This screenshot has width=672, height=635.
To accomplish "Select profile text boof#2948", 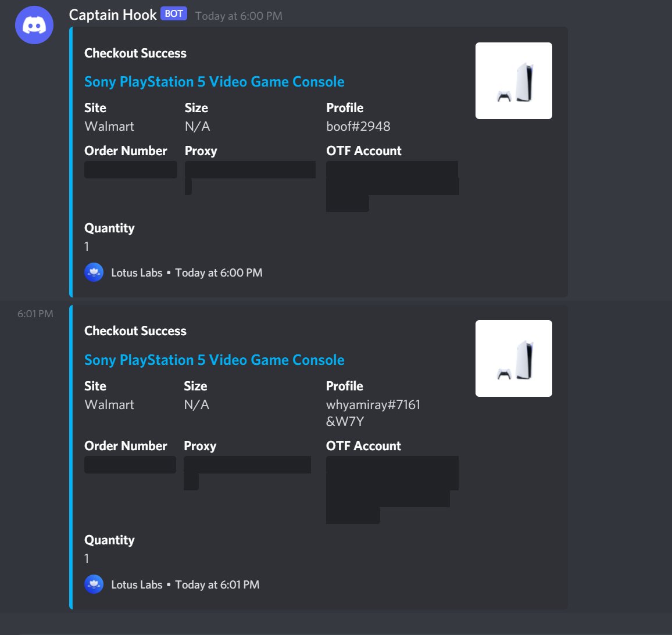I will click(358, 126).
